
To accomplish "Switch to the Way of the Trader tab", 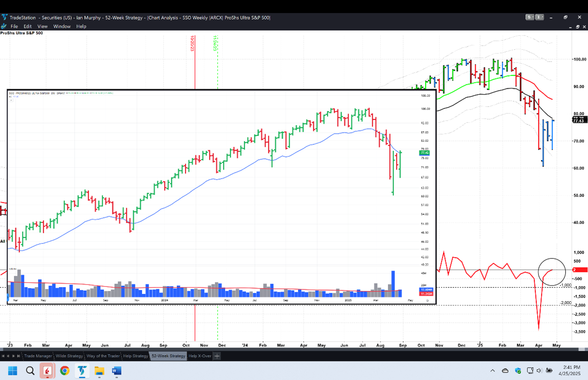I will 103,356.
